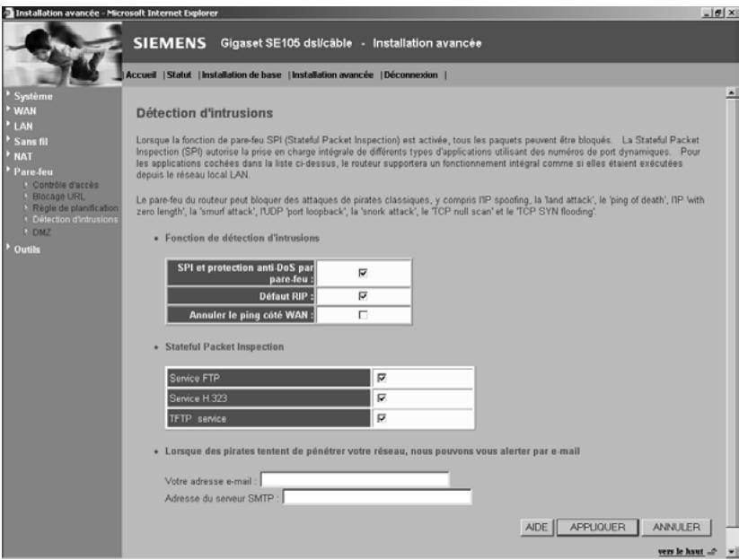Image resolution: width=739 pixels, height=560 pixels.
Task: Expand the Sans fil sidebar section
Action: (x=31, y=141)
